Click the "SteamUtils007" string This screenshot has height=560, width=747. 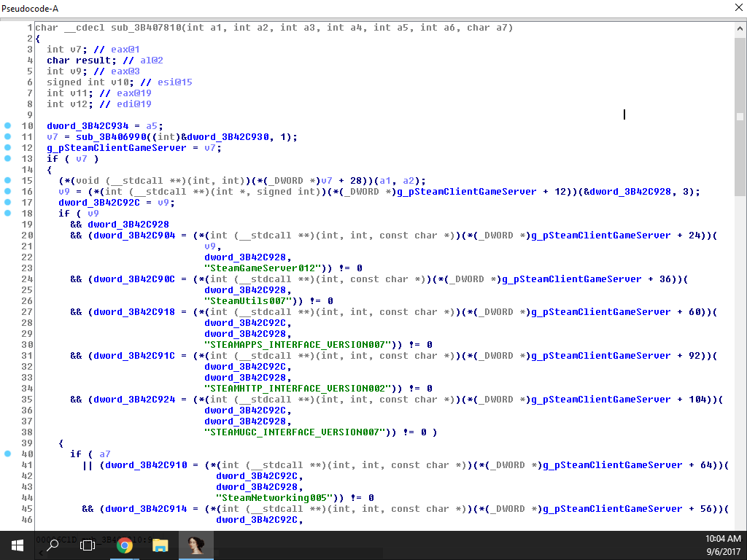(248, 301)
